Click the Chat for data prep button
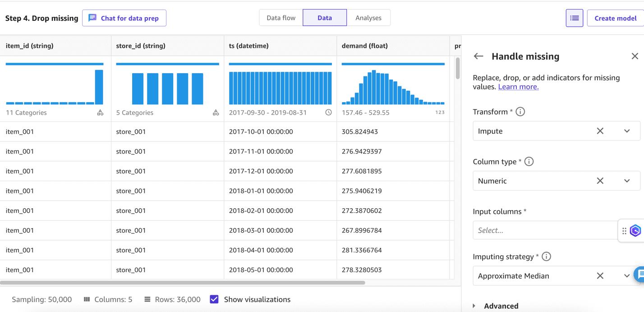The width and height of the screenshot is (644, 312). tap(124, 18)
